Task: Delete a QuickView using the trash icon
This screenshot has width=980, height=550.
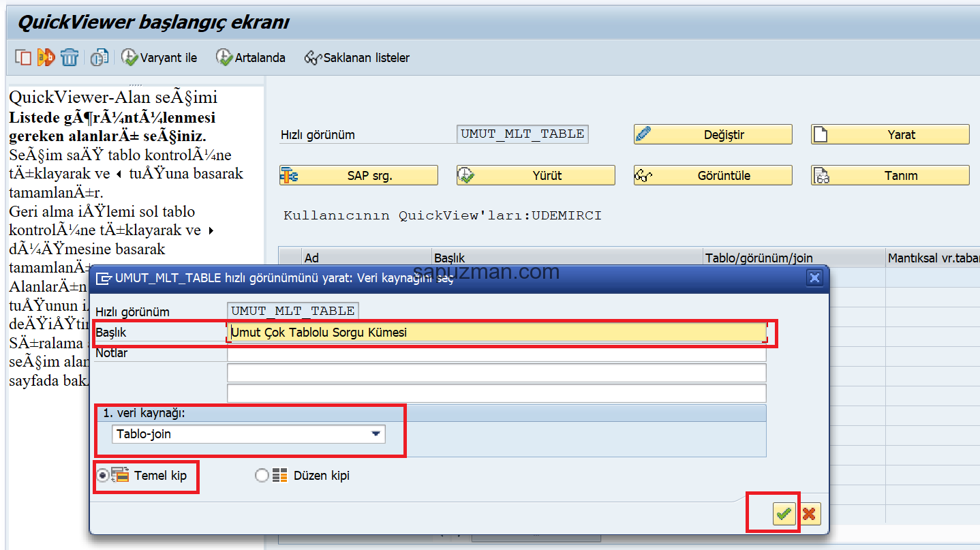Action: pyautogui.click(x=69, y=57)
